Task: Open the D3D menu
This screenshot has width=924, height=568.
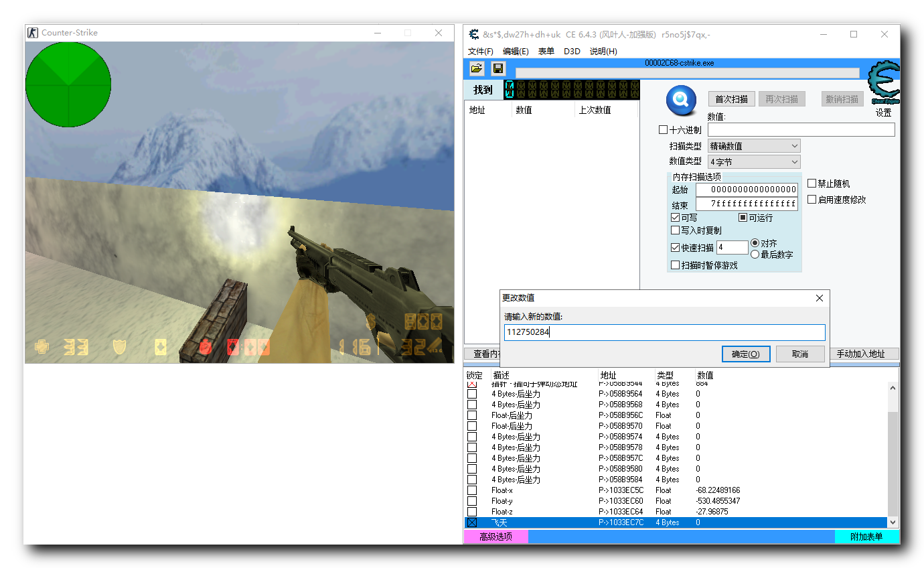Action: click(x=572, y=52)
